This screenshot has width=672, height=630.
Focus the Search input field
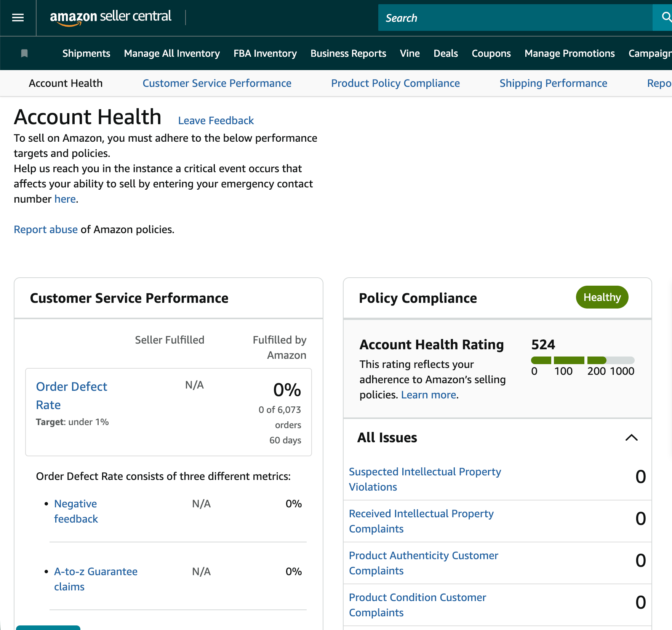(x=515, y=18)
